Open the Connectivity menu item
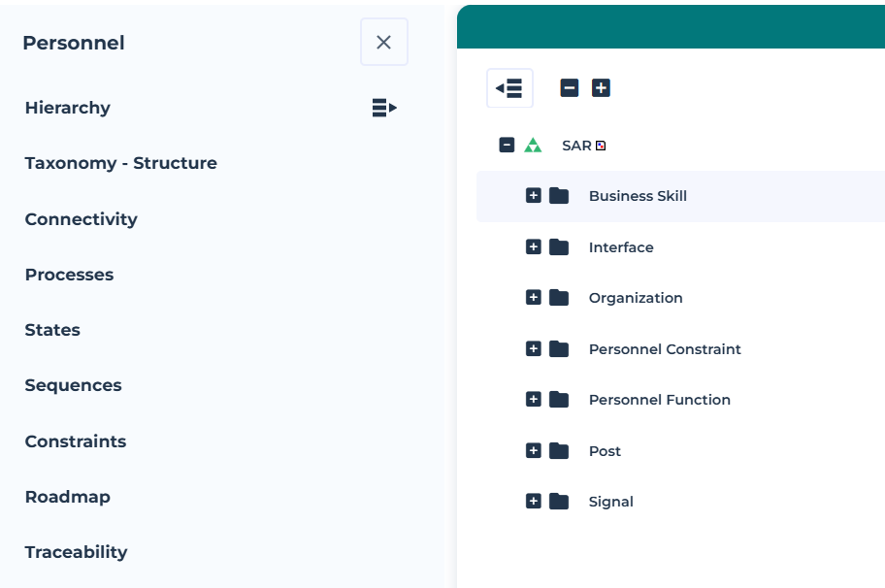The width and height of the screenshot is (885, 588). (82, 219)
